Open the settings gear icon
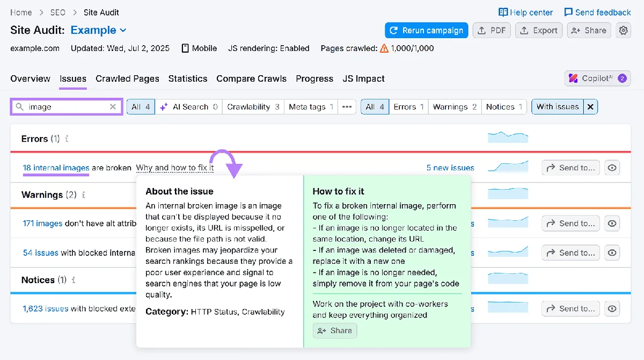Image resolution: width=644 pixels, height=360 pixels. coord(623,31)
